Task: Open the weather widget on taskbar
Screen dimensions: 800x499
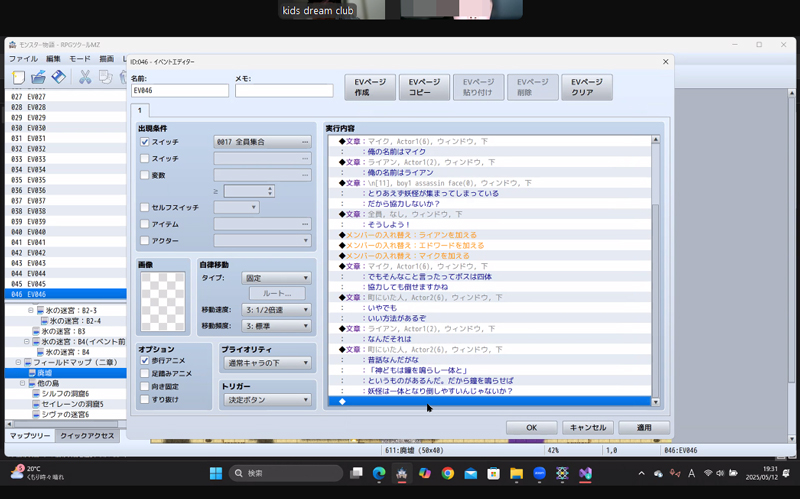Action: 37,473
